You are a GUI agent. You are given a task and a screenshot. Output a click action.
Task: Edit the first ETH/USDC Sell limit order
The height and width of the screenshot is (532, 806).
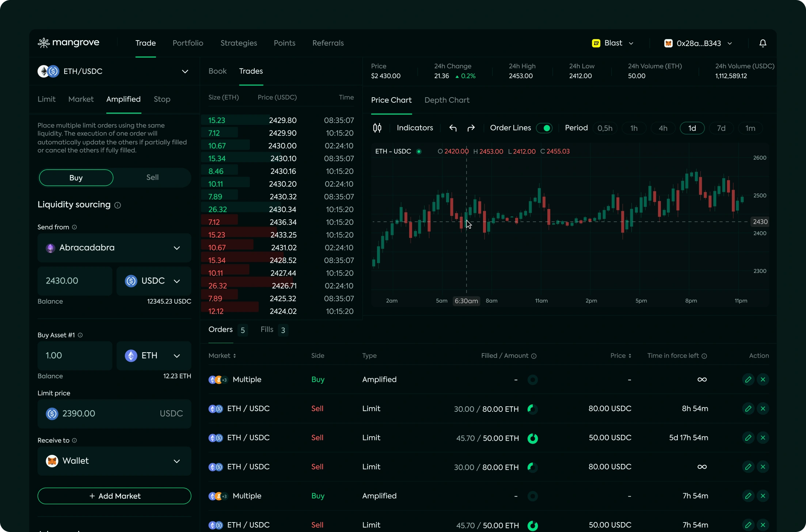748,408
